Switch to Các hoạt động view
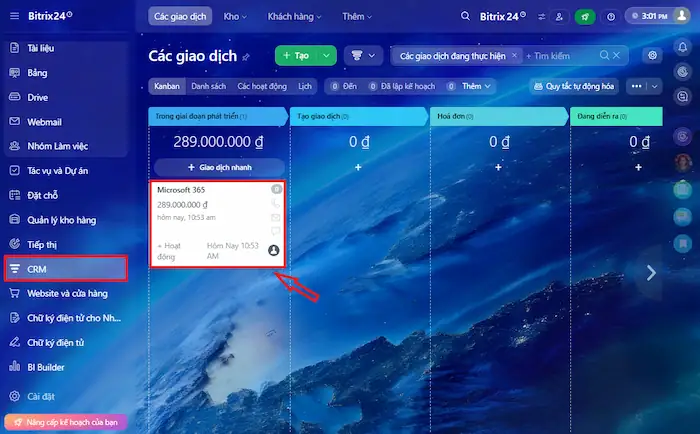Screen dimensions: 700x434 (262, 86)
